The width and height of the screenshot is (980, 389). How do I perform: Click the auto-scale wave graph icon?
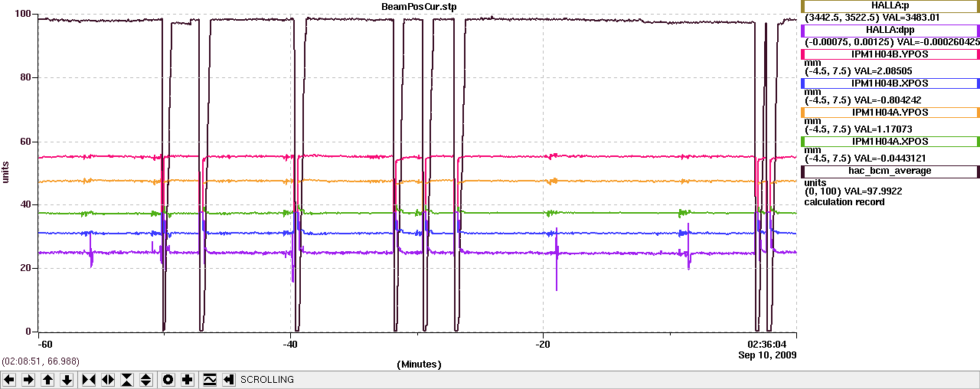click(x=210, y=380)
